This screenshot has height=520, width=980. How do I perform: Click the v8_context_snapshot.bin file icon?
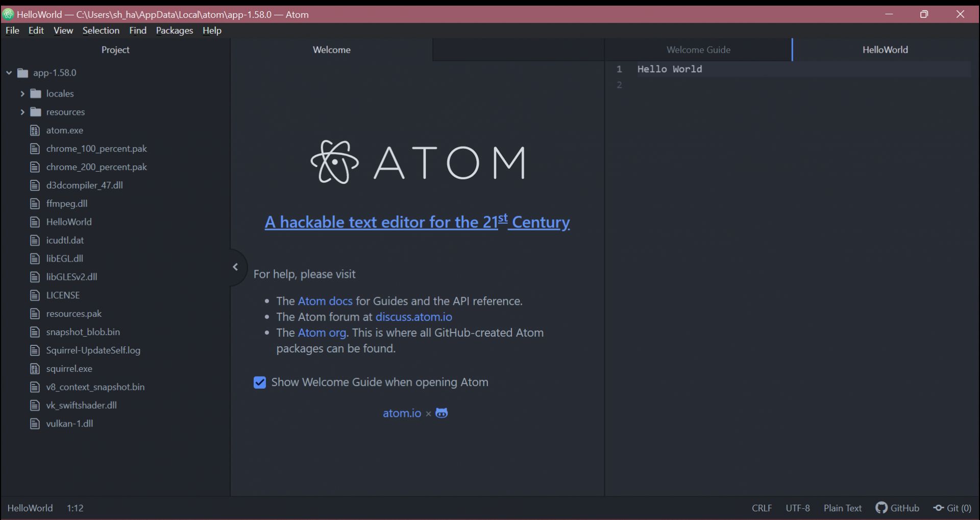[35, 387]
